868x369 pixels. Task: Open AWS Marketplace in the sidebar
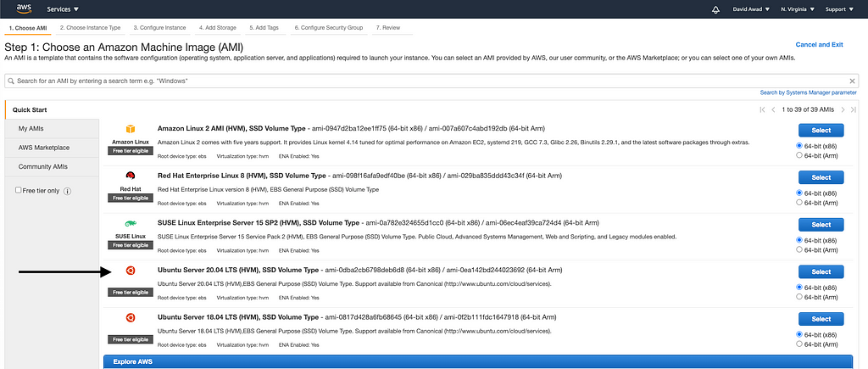click(52, 148)
